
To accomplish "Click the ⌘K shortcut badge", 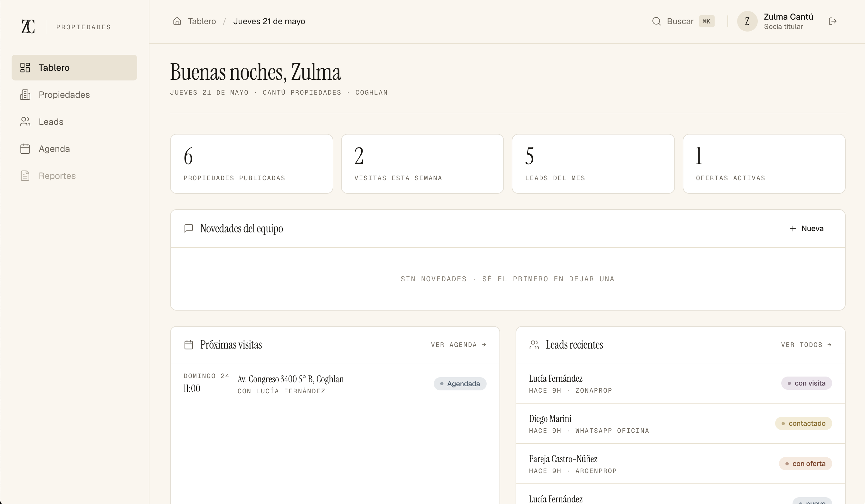I will [x=707, y=21].
